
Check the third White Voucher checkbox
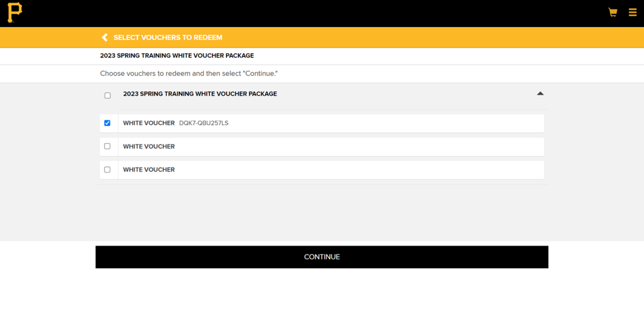click(108, 170)
